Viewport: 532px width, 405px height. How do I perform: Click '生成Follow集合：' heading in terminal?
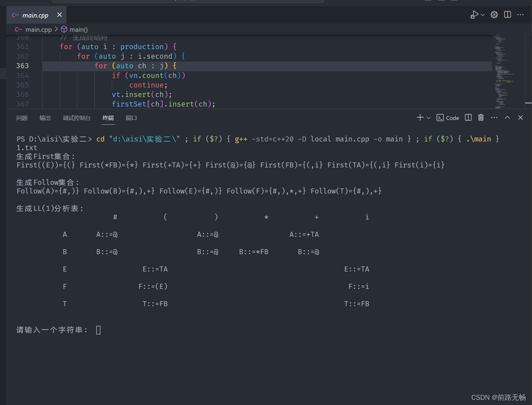(48, 182)
